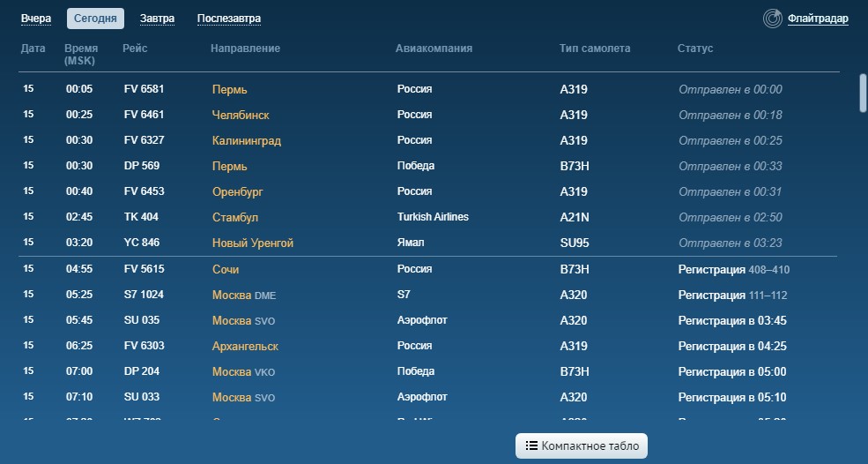Open the Москва DME destination link

pyautogui.click(x=244, y=295)
